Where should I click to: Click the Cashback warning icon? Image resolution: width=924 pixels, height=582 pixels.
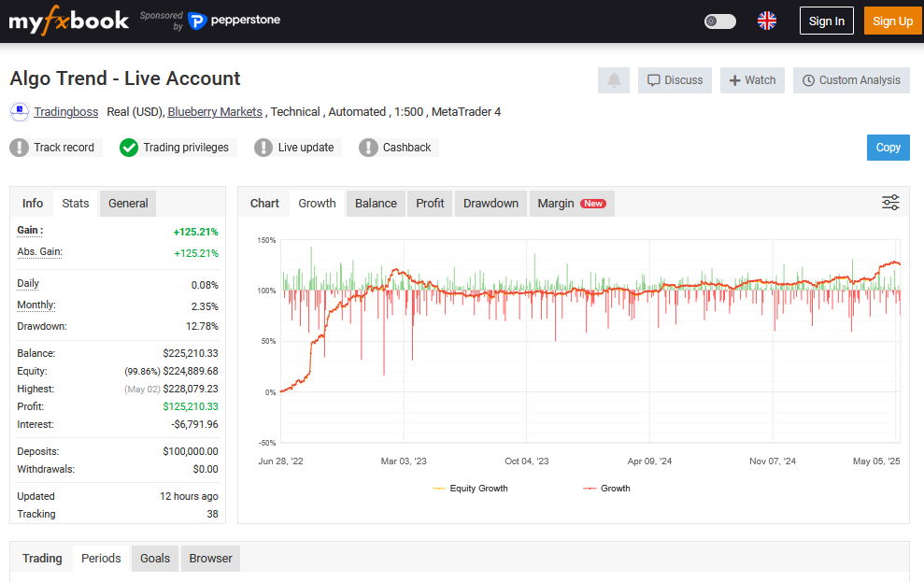pos(368,148)
